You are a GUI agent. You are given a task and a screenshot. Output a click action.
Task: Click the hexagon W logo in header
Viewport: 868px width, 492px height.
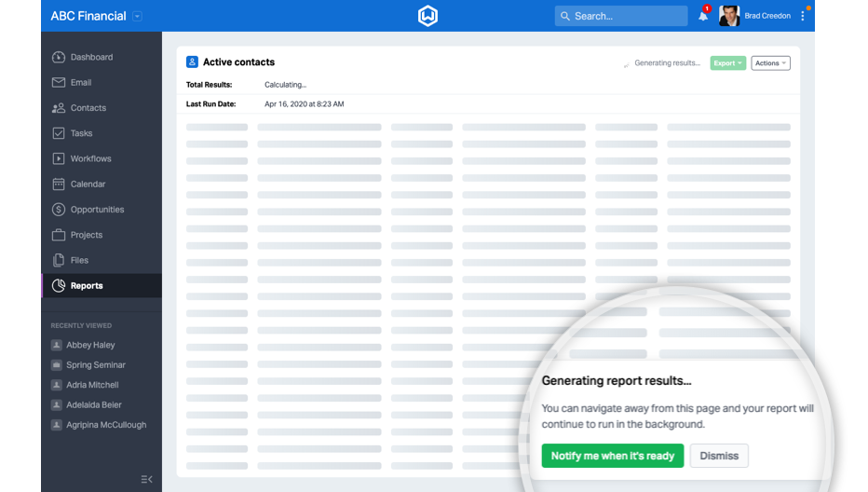click(427, 16)
